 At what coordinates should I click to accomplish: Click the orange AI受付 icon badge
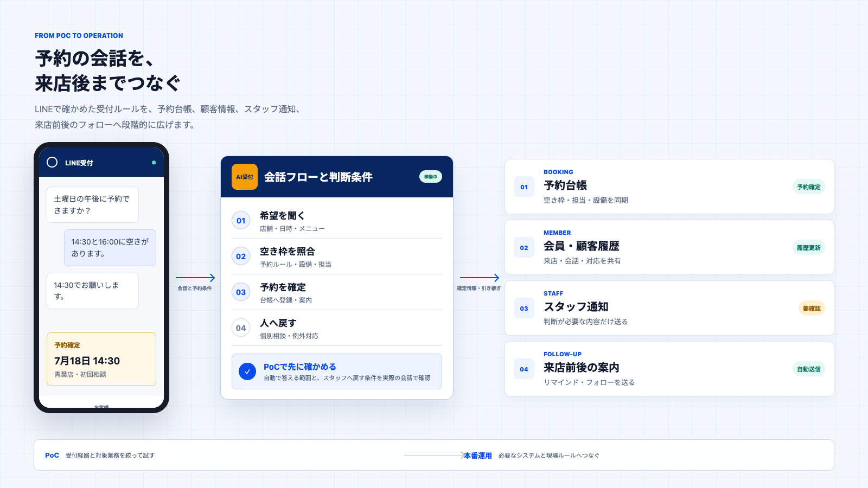(245, 177)
